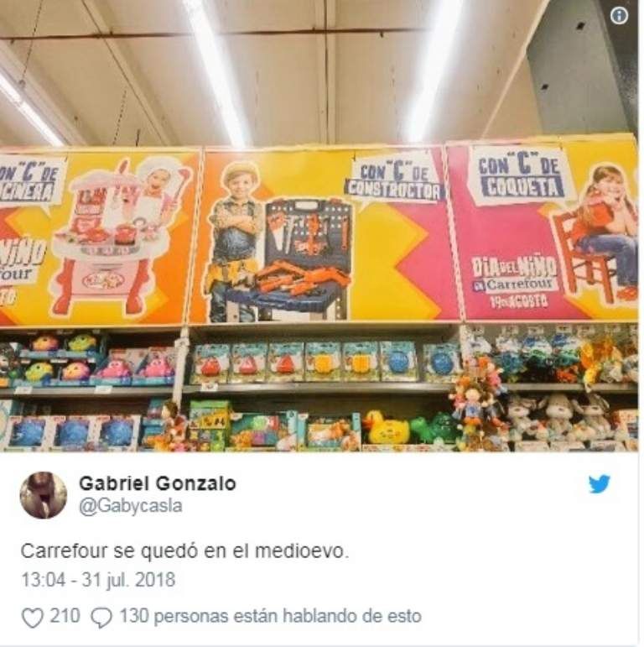
Task: Open the Twitter bird logo
Action: click(x=599, y=484)
